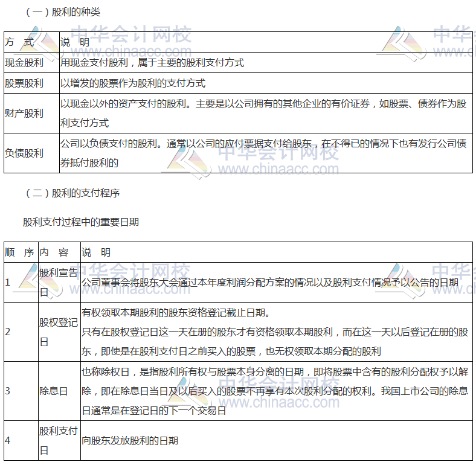
Task: Select the "内容" column header
Action: click(x=54, y=252)
